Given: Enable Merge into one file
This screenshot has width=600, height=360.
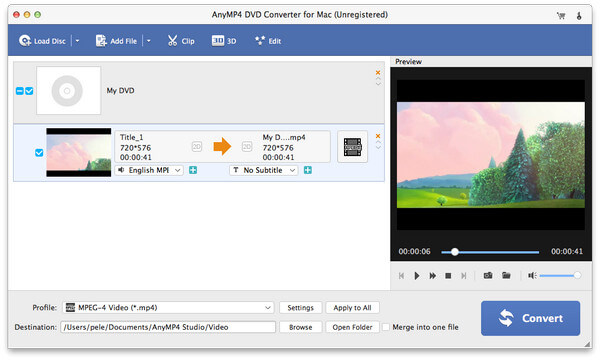Looking at the screenshot, I should (386, 327).
